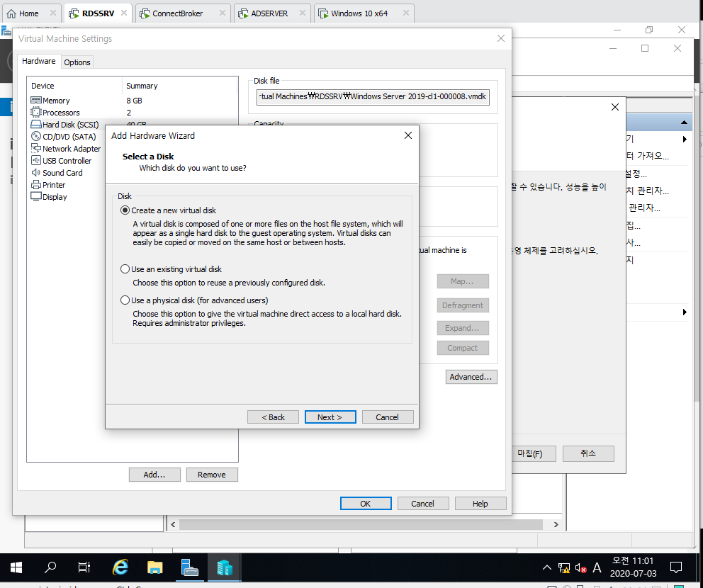Open the notification center icon
The height and width of the screenshot is (588, 703).
675,568
